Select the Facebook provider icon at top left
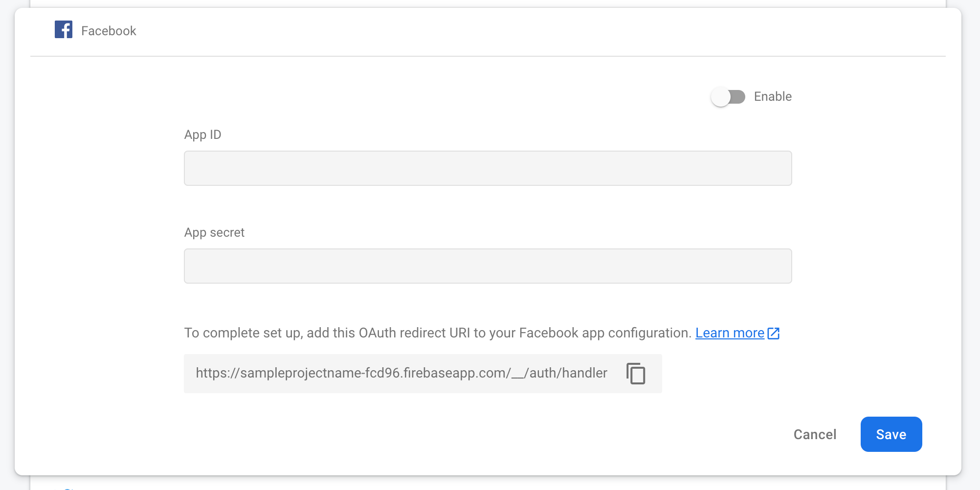Screen dimensions: 980x490 click(64, 30)
